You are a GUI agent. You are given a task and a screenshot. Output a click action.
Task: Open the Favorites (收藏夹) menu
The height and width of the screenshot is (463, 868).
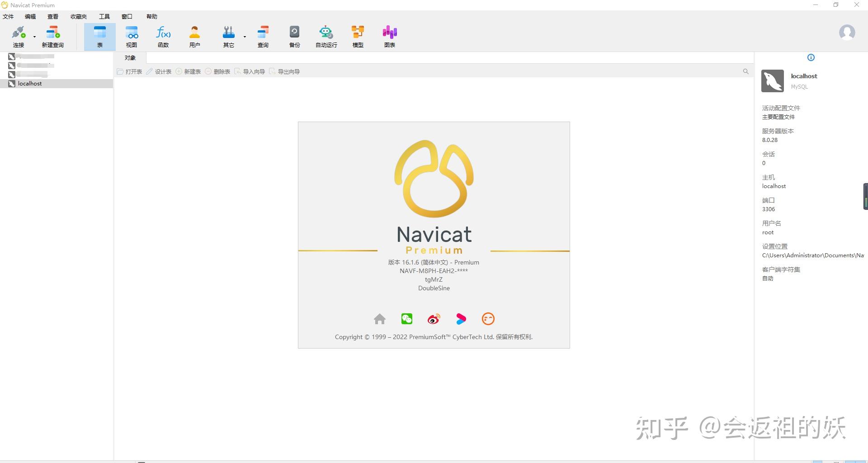[79, 16]
